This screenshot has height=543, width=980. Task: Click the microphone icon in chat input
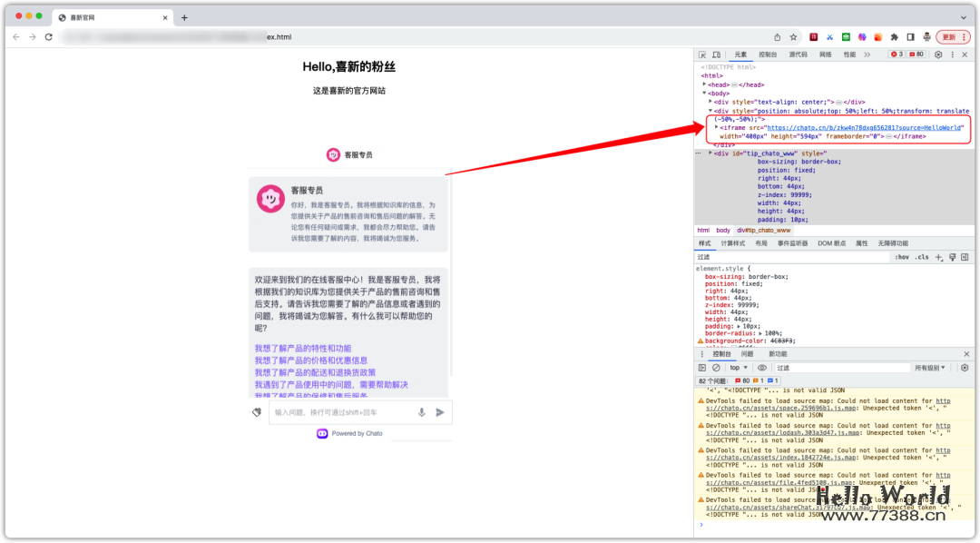[421, 412]
